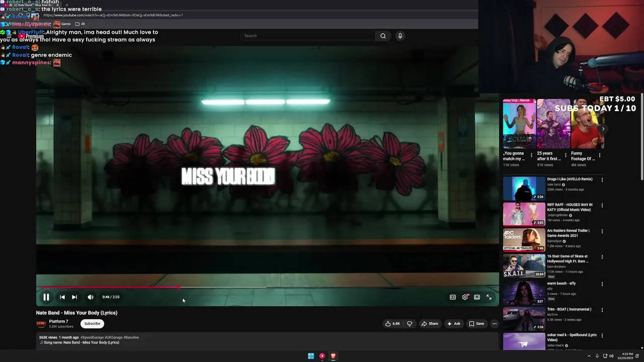644x362 pixels.
Task: Show hidden system tray icons
Action: tap(589, 356)
